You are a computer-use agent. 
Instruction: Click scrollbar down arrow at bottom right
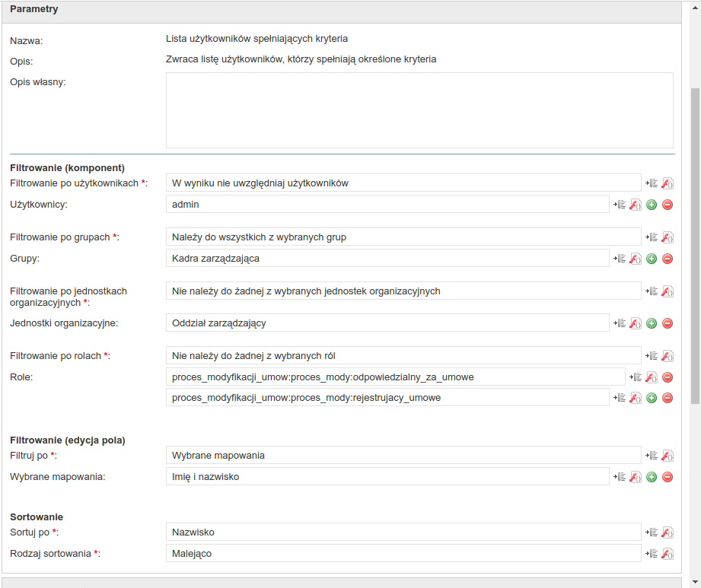pos(695,582)
